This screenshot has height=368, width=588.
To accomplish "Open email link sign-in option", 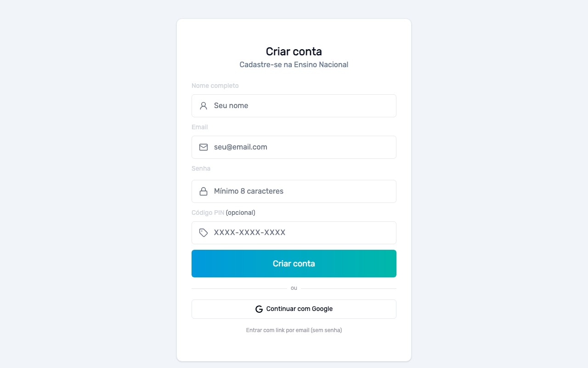I will (294, 330).
